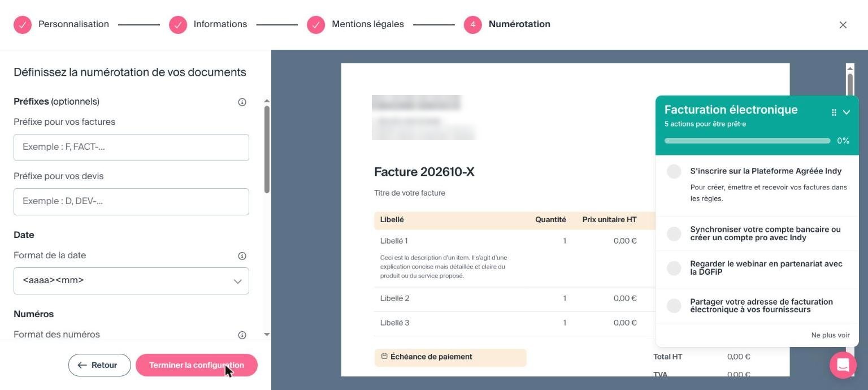Image resolution: width=868 pixels, height=390 pixels.
Task: Click the Mentions légales checkmark circle
Action: pos(316,25)
